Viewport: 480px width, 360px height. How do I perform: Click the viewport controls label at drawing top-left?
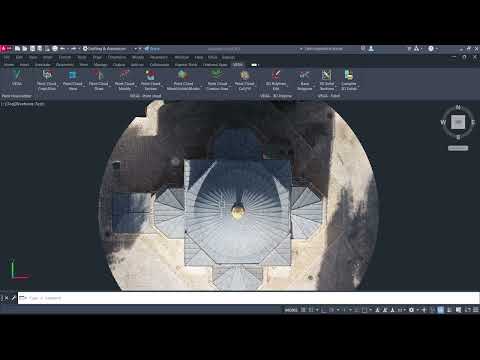click(23, 104)
